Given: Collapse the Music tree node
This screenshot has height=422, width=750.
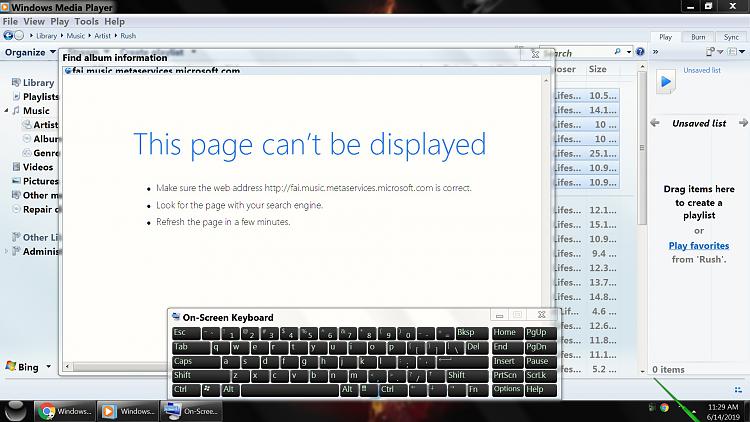Looking at the screenshot, I should click(x=6, y=111).
